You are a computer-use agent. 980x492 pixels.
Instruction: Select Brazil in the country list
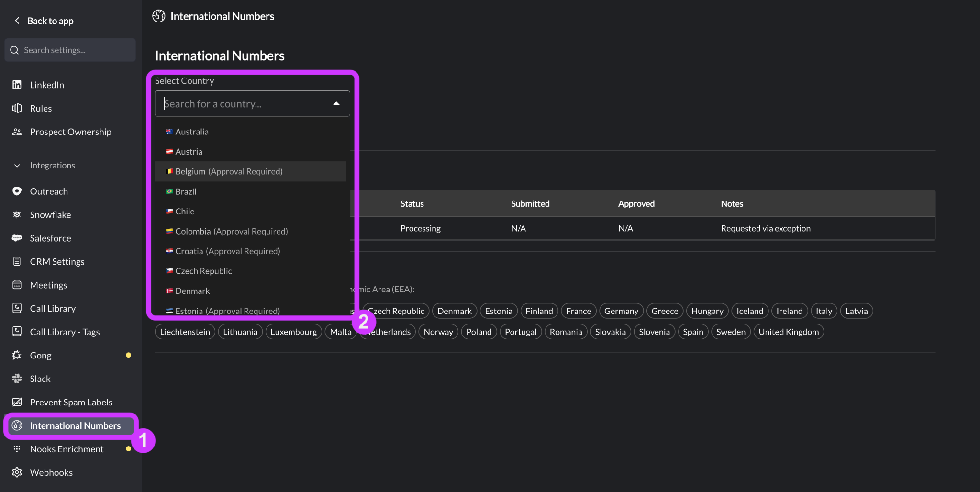tap(250, 191)
